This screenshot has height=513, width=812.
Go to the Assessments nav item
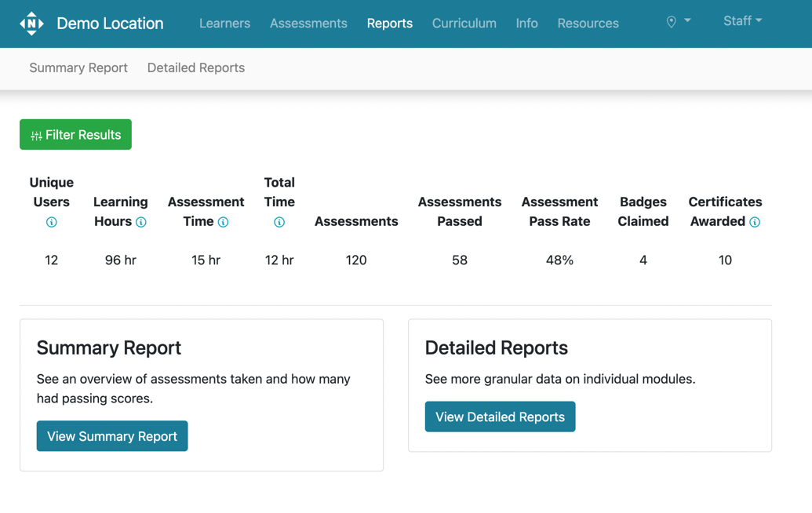[308, 24]
